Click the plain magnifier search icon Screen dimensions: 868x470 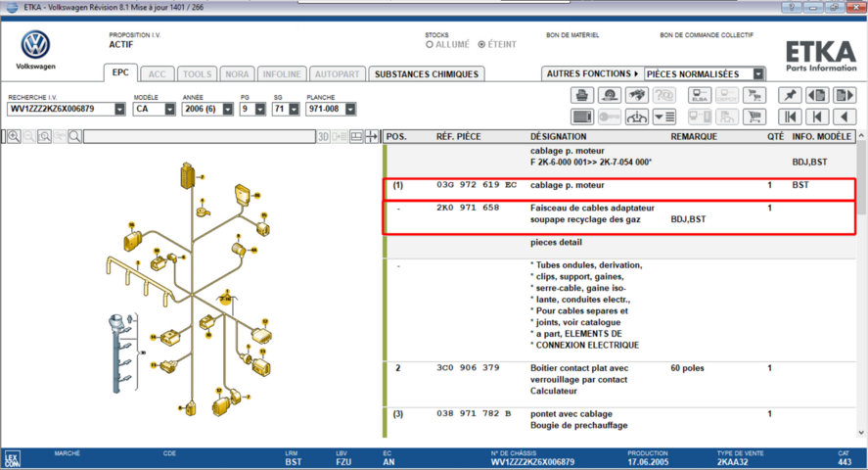74,136
